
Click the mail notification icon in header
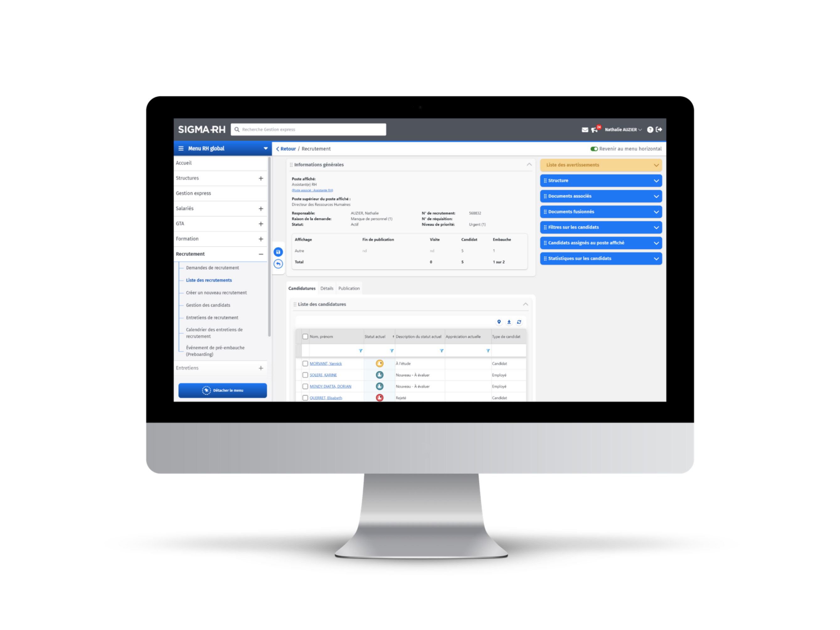pos(583,130)
